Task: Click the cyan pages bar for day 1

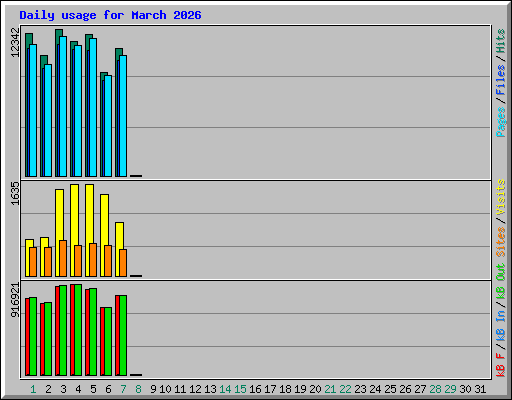Action: tap(33, 110)
